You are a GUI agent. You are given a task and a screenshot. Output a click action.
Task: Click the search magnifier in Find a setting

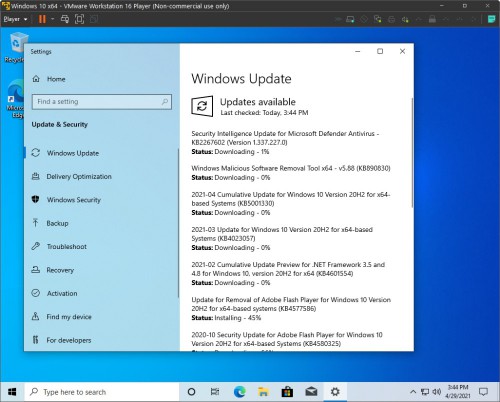pyautogui.click(x=165, y=101)
